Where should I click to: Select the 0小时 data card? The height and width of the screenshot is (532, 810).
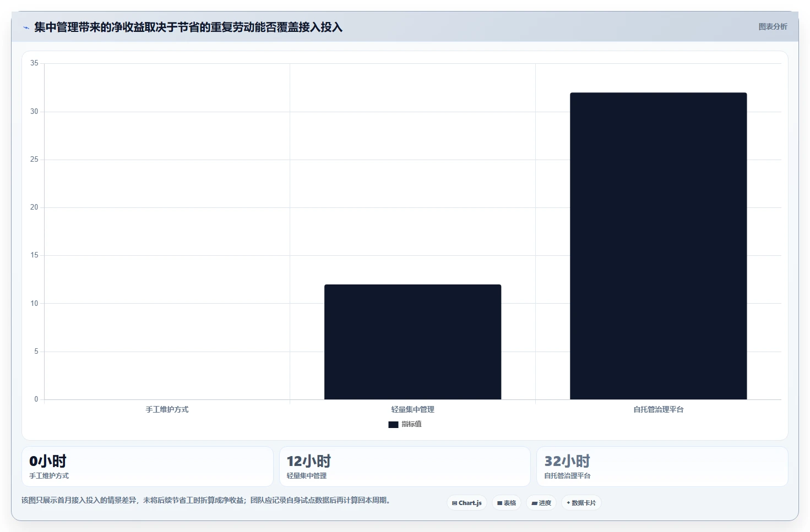point(148,467)
